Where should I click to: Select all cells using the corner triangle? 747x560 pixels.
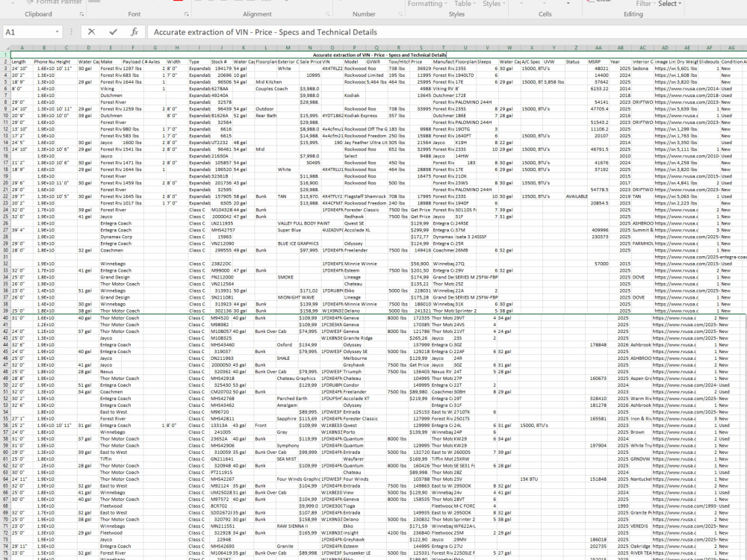point(5,48)
